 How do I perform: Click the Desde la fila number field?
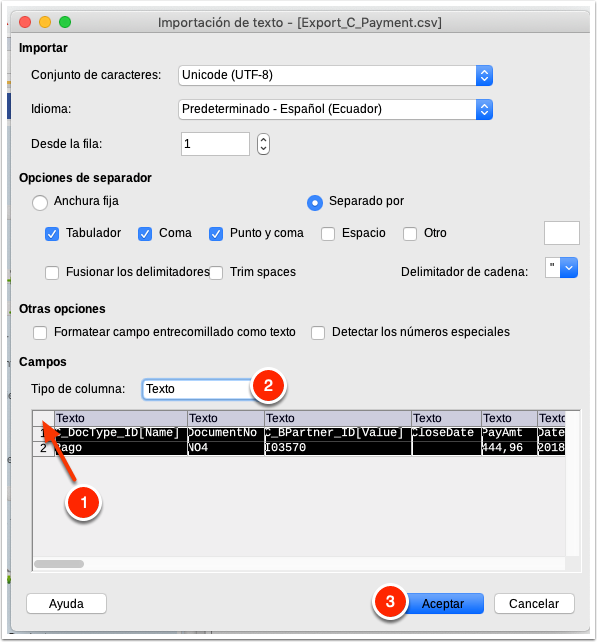point(215,144)
